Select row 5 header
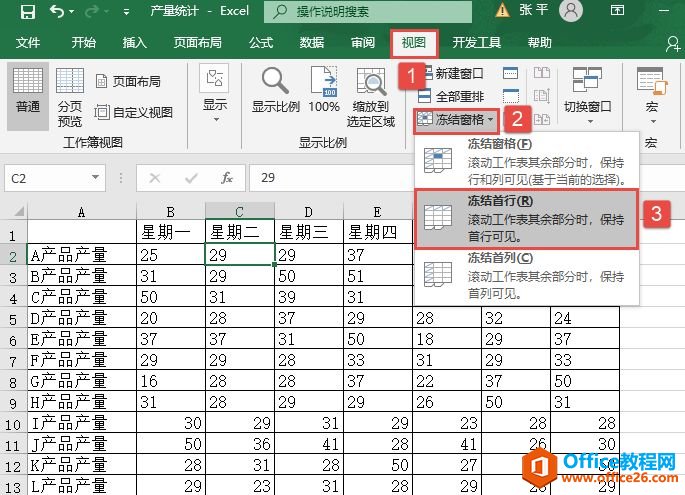The image size is (685, 495). pos(13,319)
